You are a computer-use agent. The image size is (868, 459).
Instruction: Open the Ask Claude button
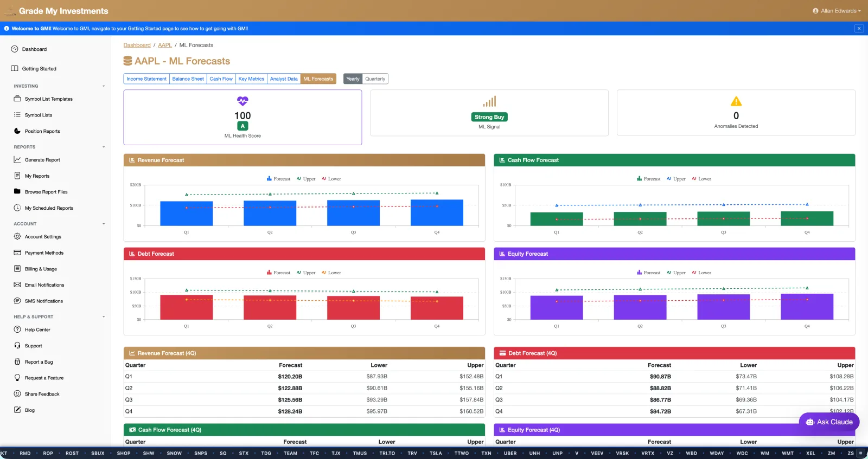click(829, 422)
